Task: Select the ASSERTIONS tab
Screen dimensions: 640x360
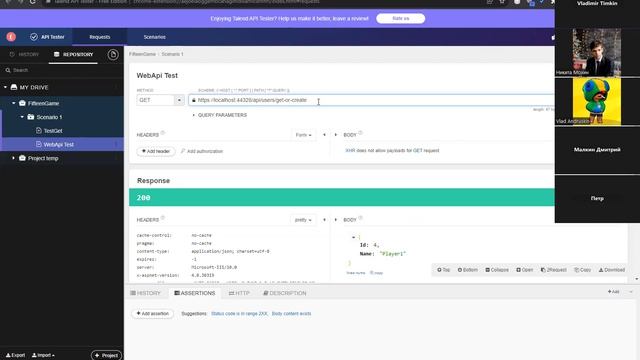Action: pyautogui.click(x=195, y=293)
